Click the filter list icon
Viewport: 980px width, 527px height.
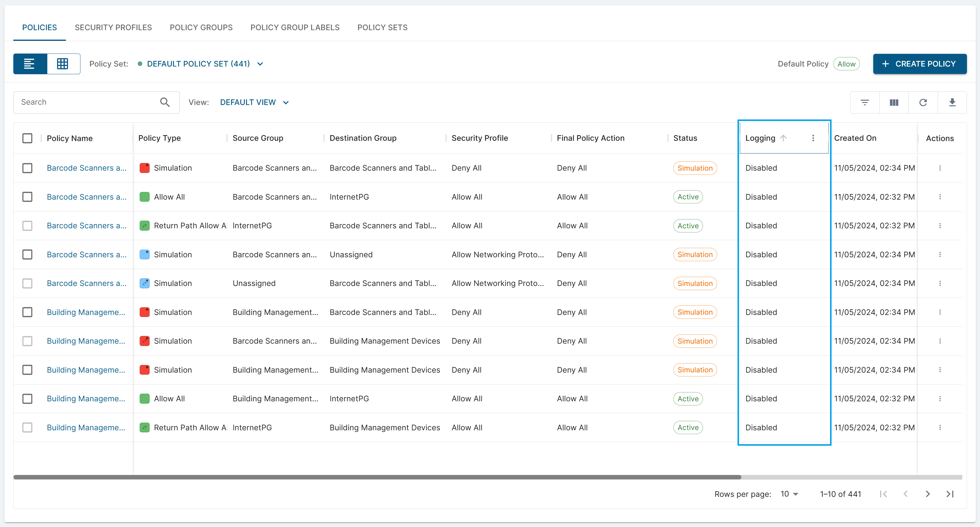point(865,102)
